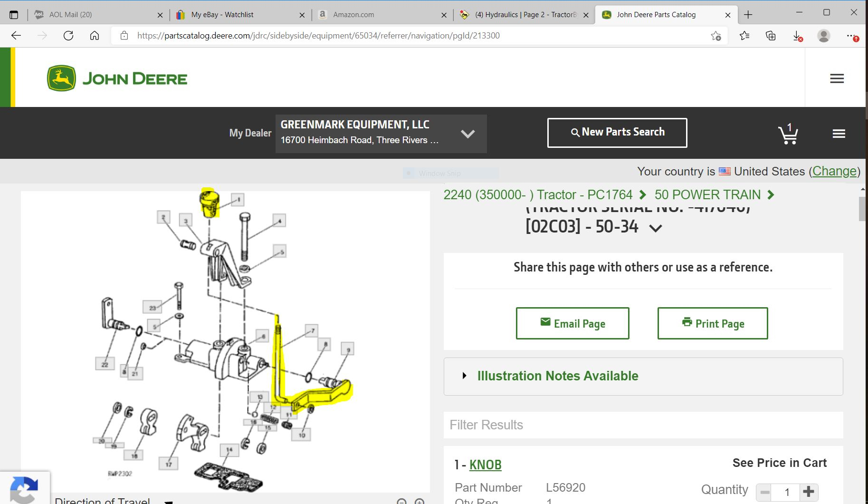Click chevron after 50 POWER TRAIN
Screen dimensions: 868x504
[771, 195]
